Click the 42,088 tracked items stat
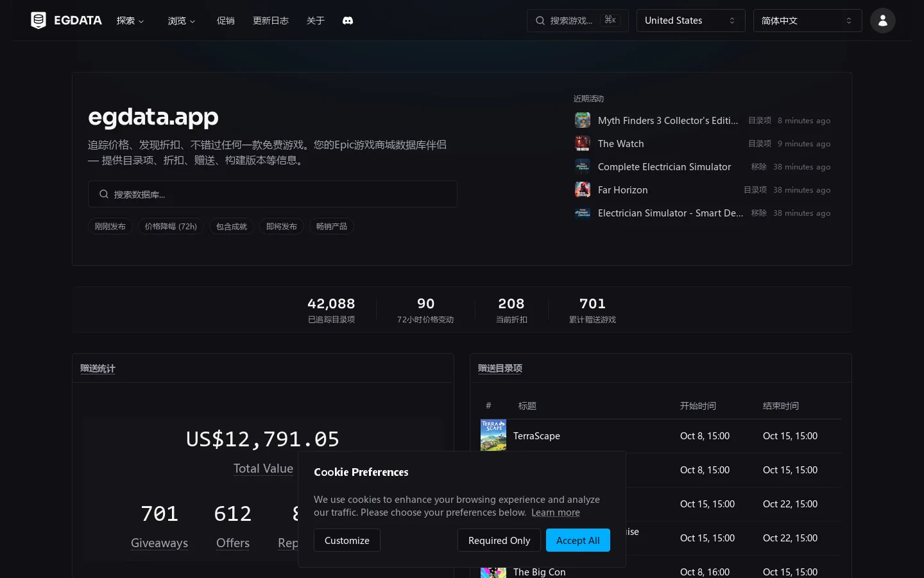The width and height of the screenshot is (924, 578). tap(331, 310)
